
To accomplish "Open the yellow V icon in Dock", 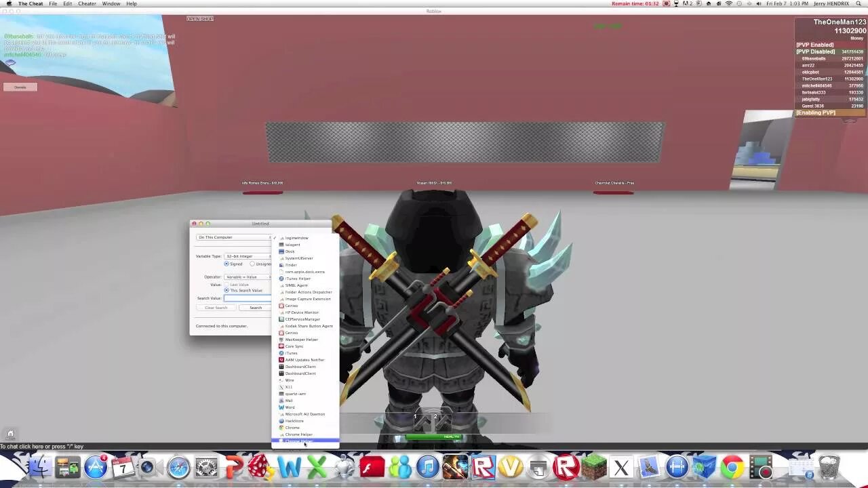I will (511, 468).
